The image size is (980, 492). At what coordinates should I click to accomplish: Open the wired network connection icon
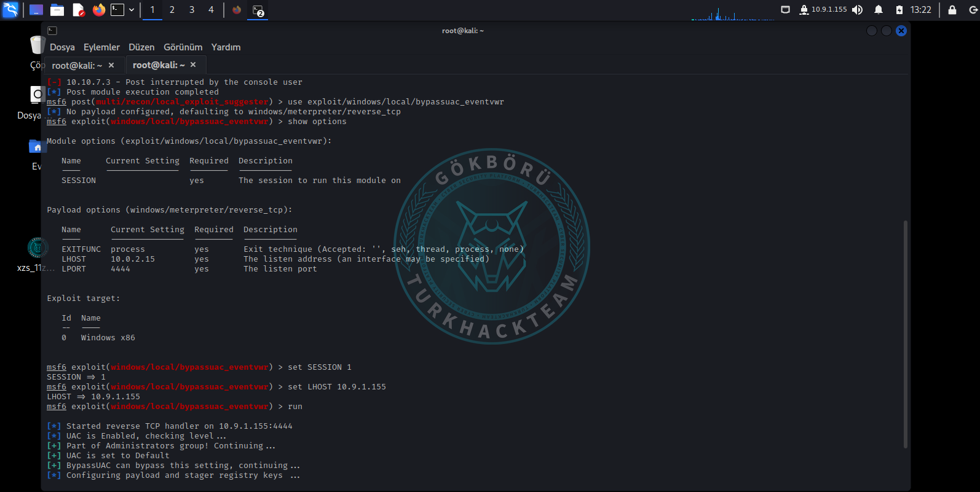coord(785,10)
